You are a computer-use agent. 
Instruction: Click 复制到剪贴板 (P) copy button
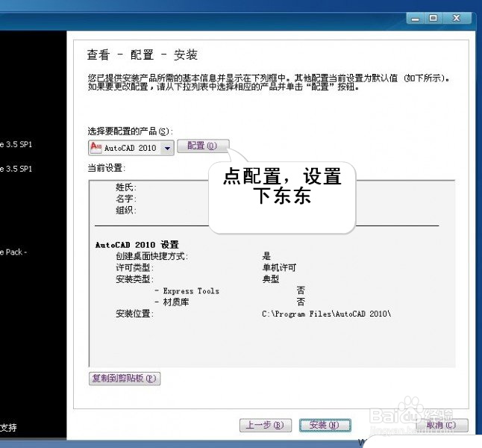(125, 379)
